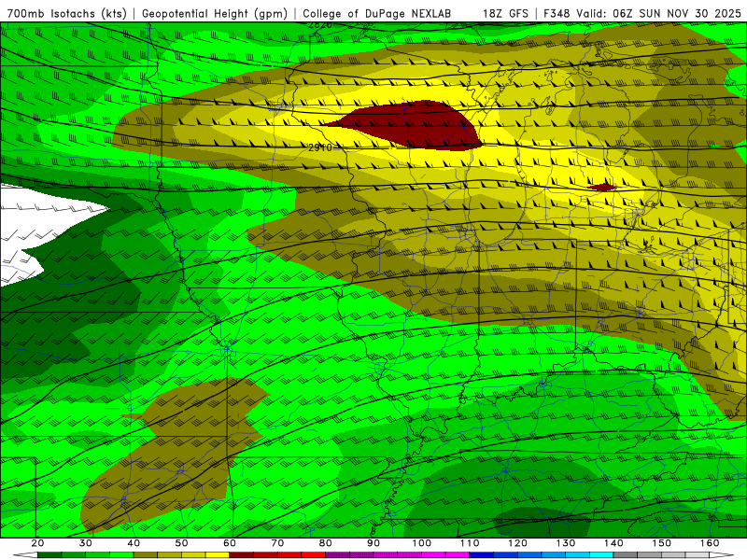The height and width of the screenshot is (560, 747).
Task: Click the '700mb Isotachs (kts)' title text
Action: (67, 13)
